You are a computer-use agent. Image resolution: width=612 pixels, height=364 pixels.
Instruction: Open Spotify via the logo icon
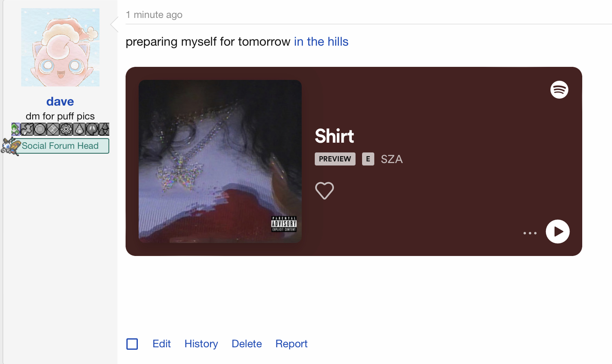tap(559, 90)
